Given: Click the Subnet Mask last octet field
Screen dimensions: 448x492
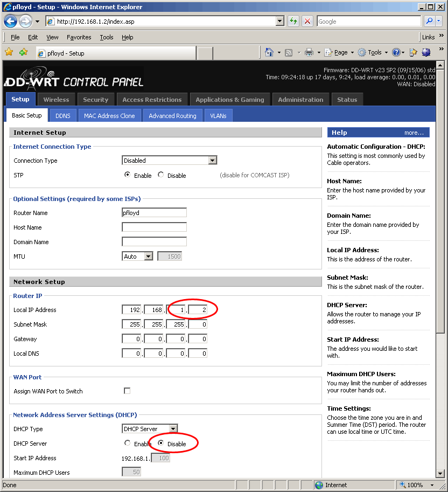Looking at the screenshot, I should coord(198,324).
